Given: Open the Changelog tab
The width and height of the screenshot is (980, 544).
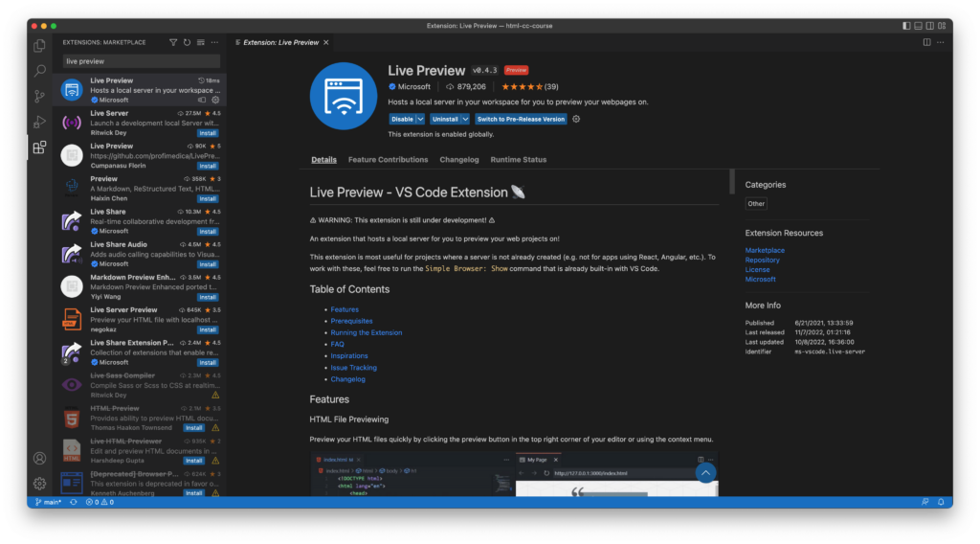Looking at the screenshot, I should pyautogui.click(x=459, y=159).
